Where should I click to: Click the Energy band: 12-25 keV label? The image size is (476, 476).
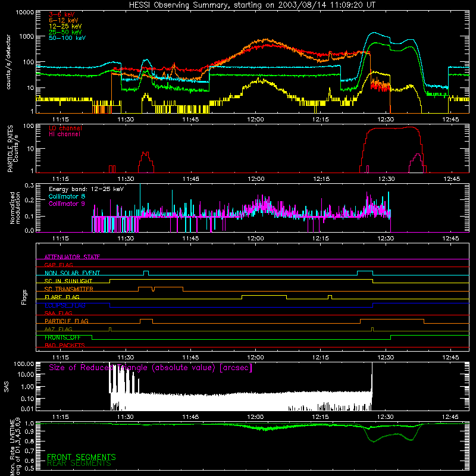click(86, 189)
